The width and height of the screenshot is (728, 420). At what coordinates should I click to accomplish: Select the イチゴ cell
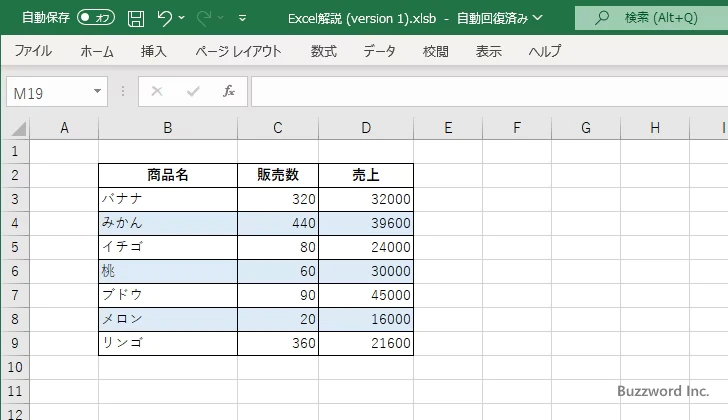pyautogui.click(x=168, y=247)
